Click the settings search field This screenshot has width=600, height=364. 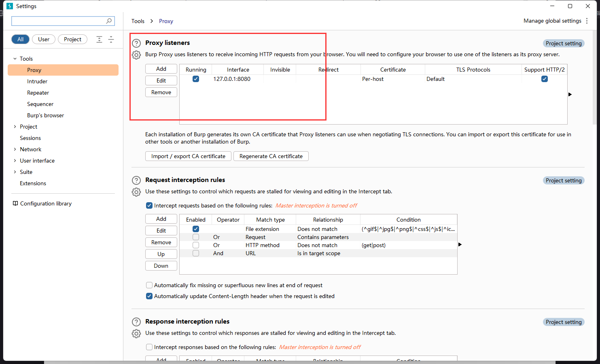click(63, 21)
